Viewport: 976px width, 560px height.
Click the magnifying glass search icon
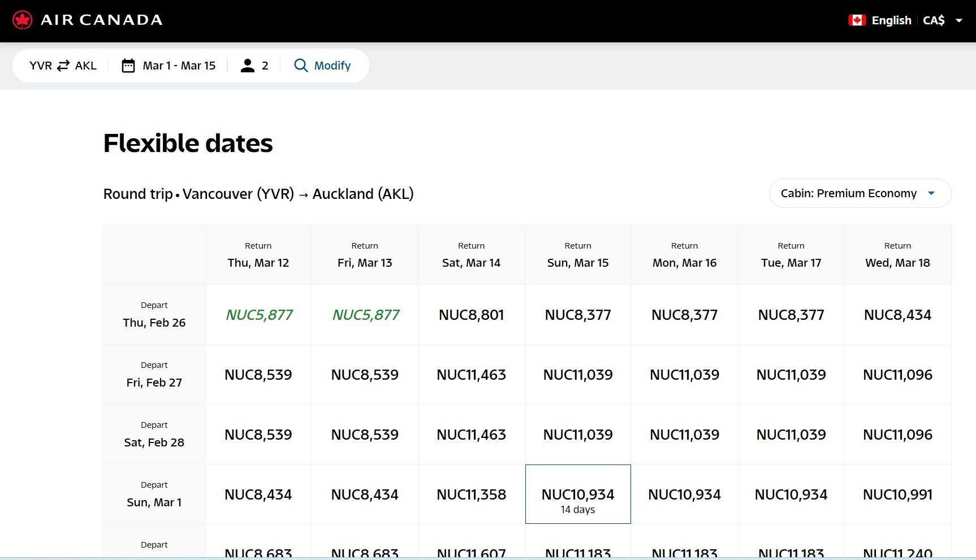pos(301,66)
